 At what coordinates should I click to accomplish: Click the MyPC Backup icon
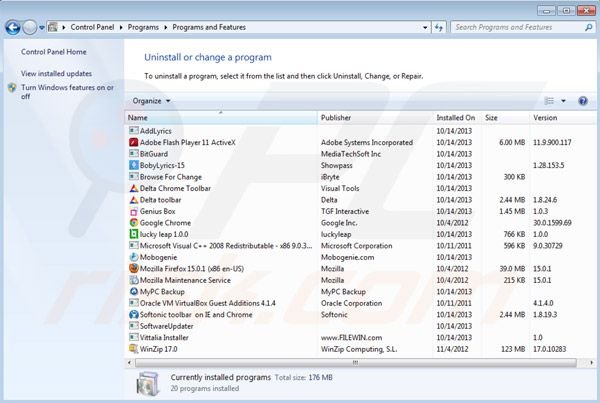134,291
